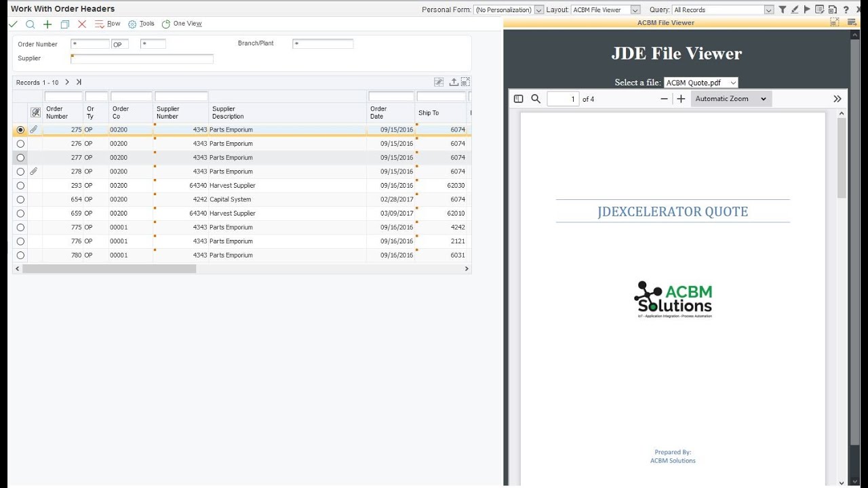Go to next page of records
The width and height of the screenshot is (868, 488).
coord(67,82)
